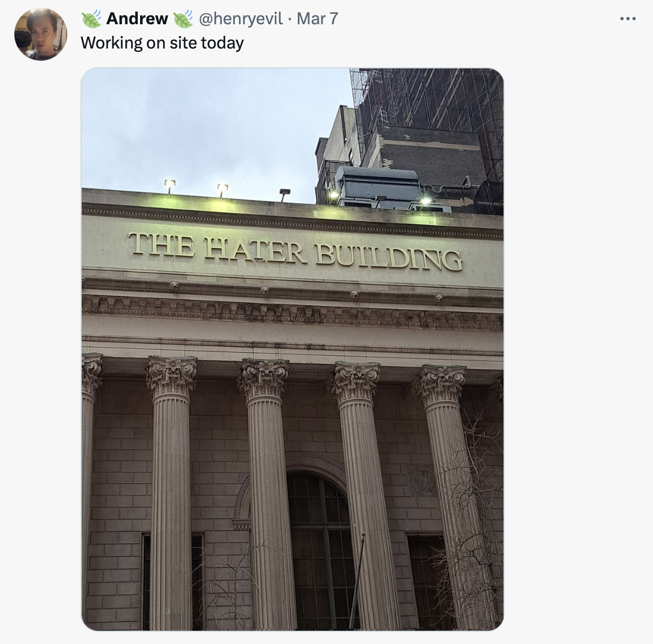Click the leftmost rooftop floodlight in photo
This screenshot has height=644, width=653.
tap(169, 185)
